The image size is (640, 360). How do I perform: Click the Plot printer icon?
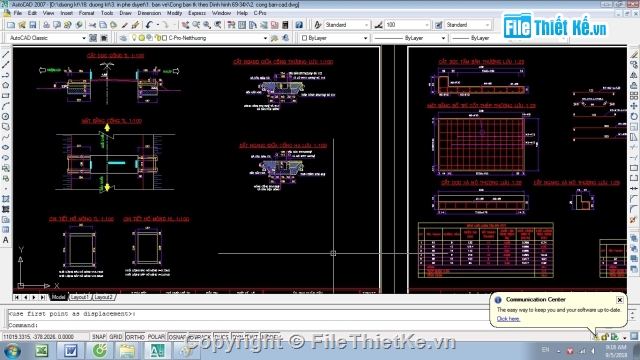(x=46, y=25)
